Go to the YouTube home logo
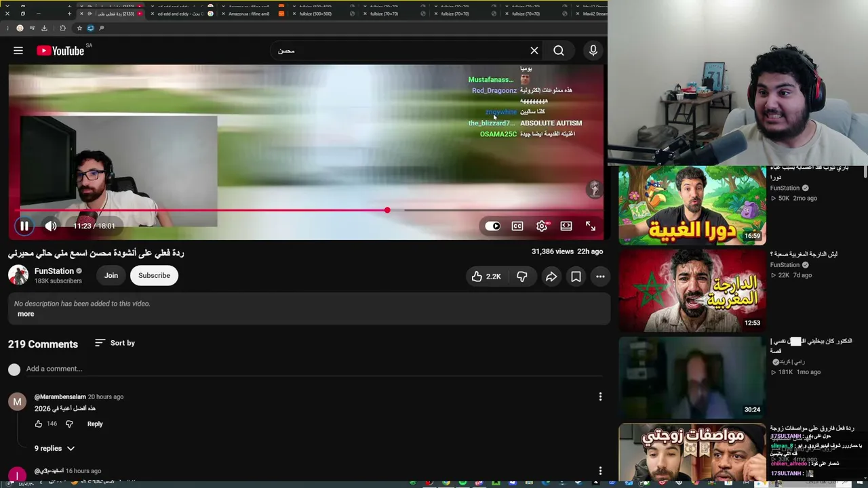The image size is (868, 488). click(x=60, y=51)
